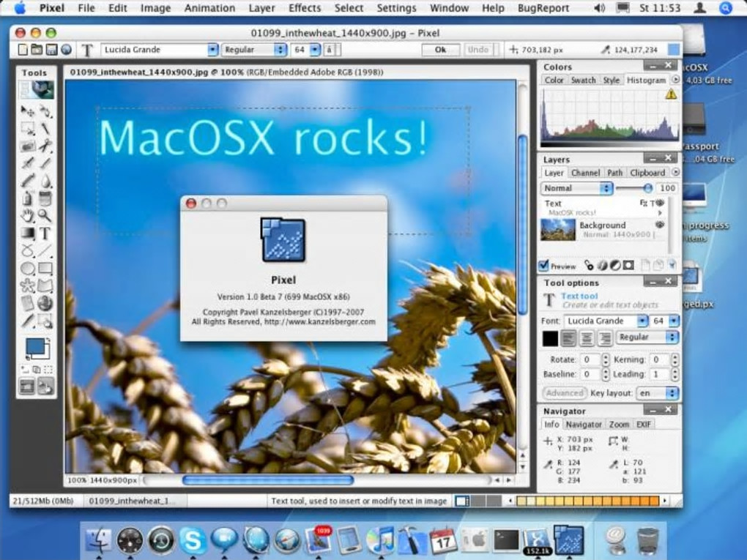Open Skype from the Dock
747x560 pixels.
(x=193, y=540)
